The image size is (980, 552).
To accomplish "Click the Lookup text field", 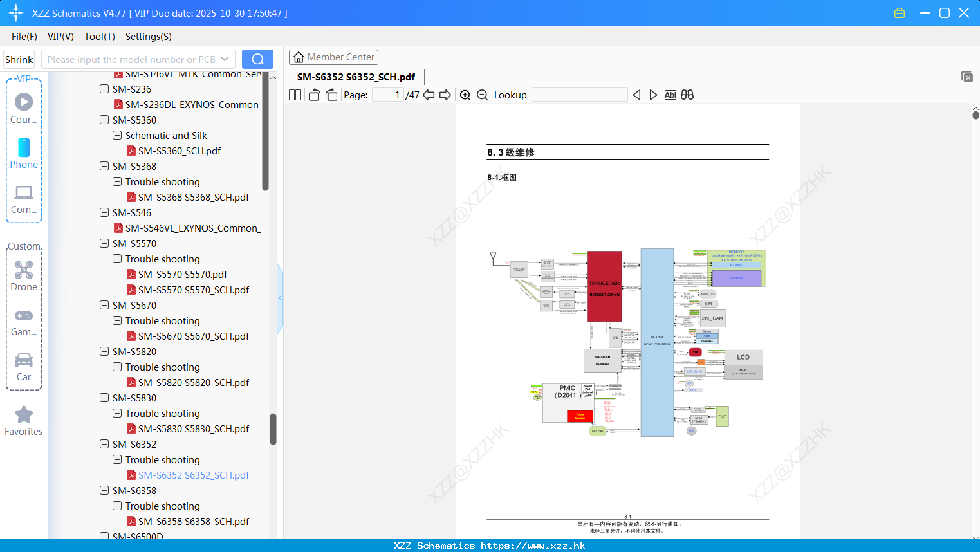I will [580, 95].
